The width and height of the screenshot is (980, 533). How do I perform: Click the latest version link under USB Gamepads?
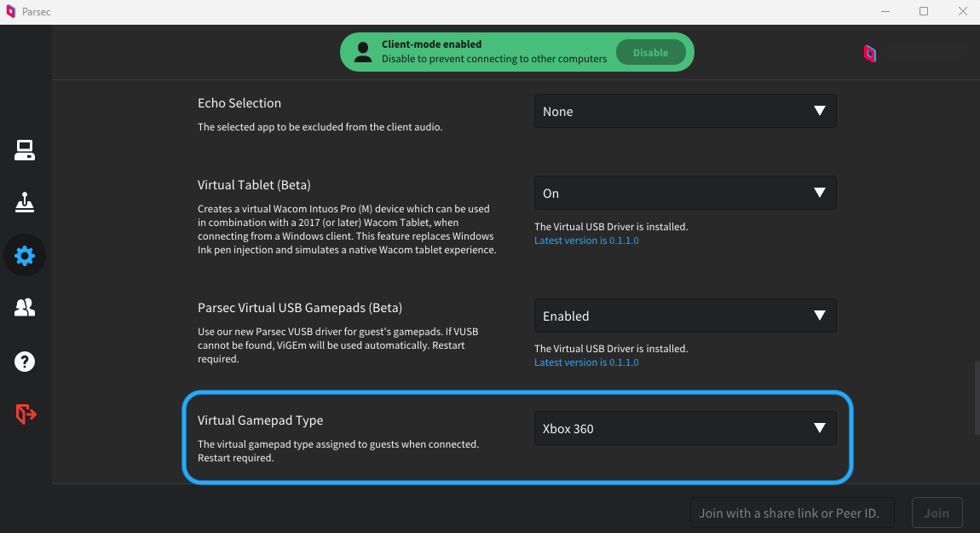[x=586, y=362]
